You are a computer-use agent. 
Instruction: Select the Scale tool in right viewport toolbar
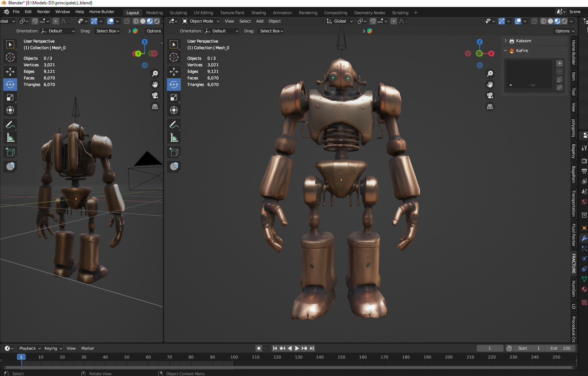[x=174, y=97]
